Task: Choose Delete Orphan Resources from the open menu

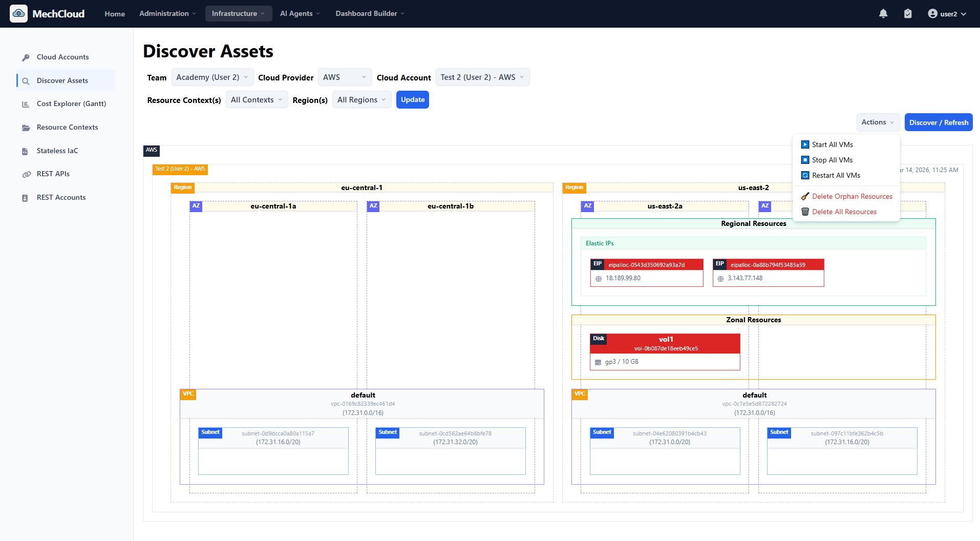Action: [852, 196]
